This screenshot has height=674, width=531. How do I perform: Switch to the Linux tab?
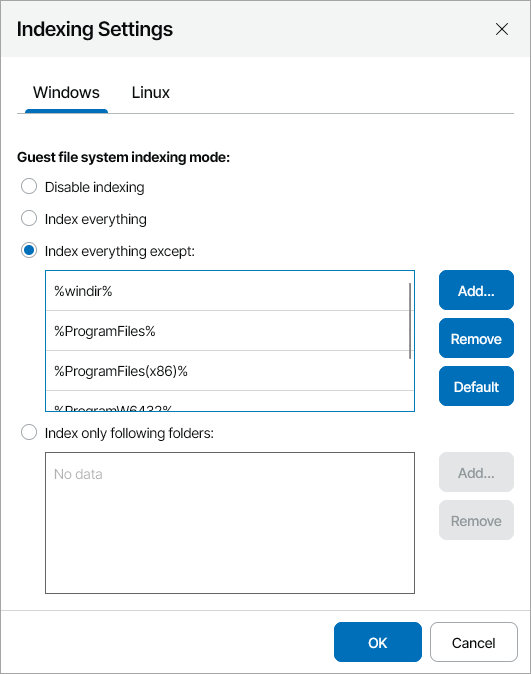coord(150,93)
